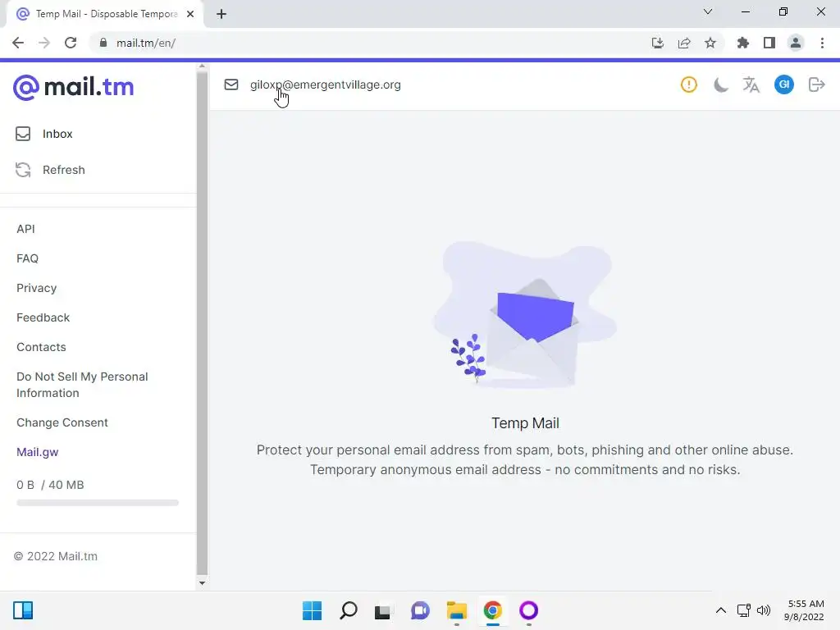Viewport: 840px width, 630px height.
Task: Open the API link
Action: [x=25, y=229]
